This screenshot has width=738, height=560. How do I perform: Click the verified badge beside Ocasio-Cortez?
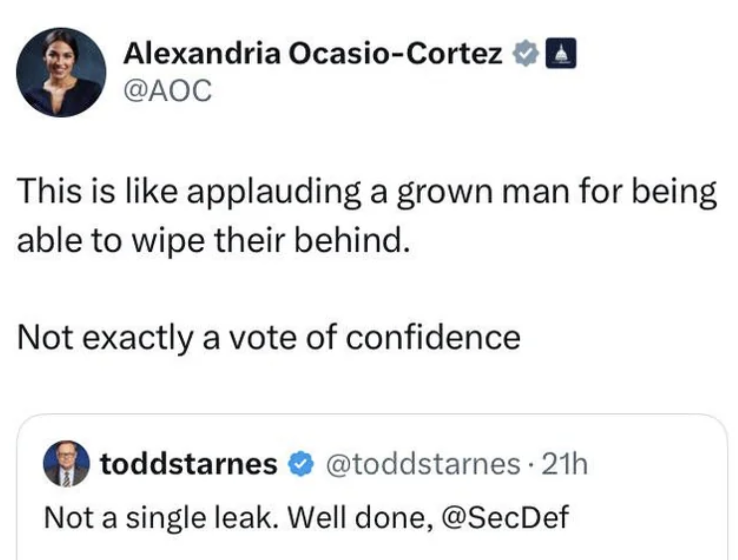coord(526,54)
